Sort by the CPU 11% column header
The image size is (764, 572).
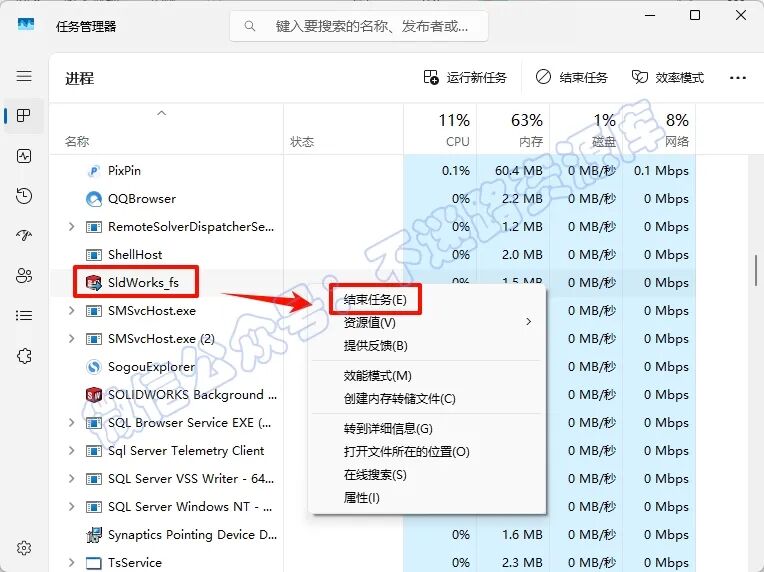440,130
